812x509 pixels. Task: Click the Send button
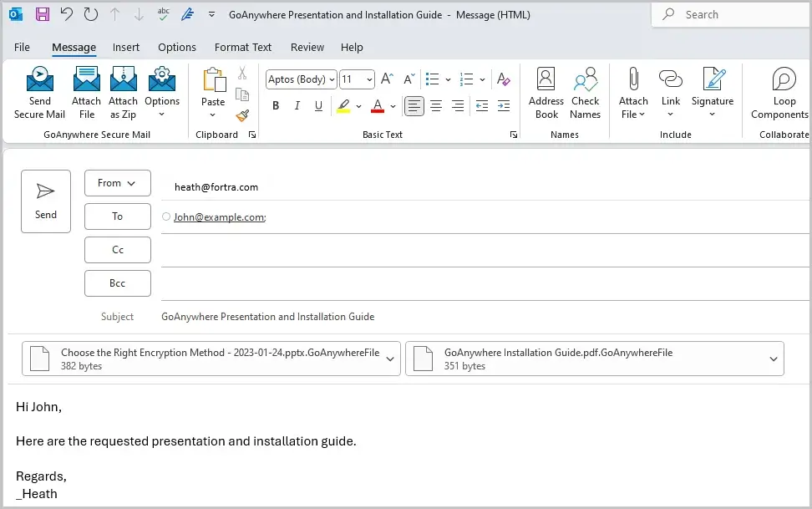tap(46, 201)
